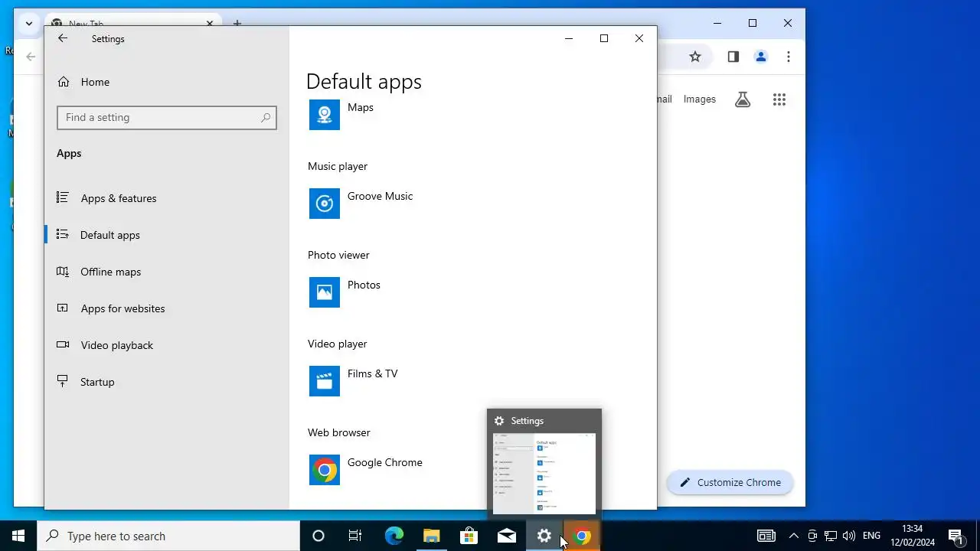
Task: Select Default apps in sidebar
Action: point(167,235)
